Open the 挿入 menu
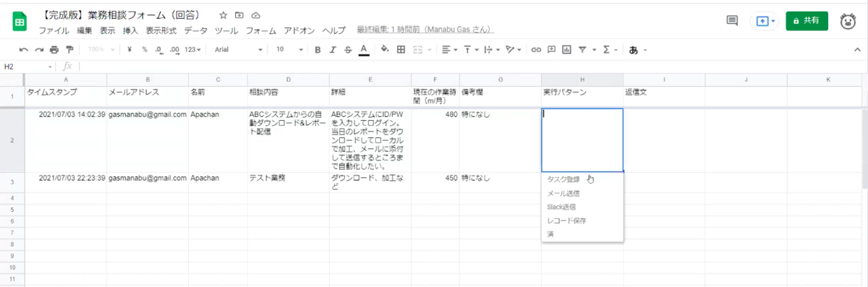Screen dimensions: 868x287 [131, 30]
